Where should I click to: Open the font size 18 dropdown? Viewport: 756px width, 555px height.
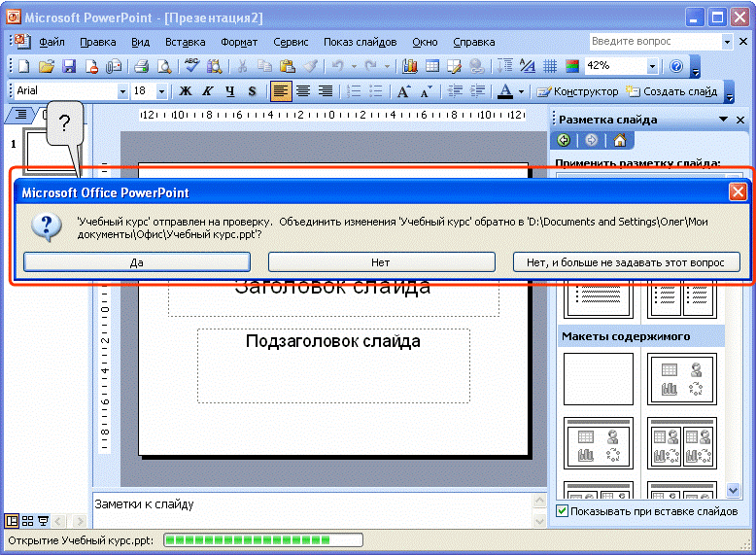click(161, 91)
